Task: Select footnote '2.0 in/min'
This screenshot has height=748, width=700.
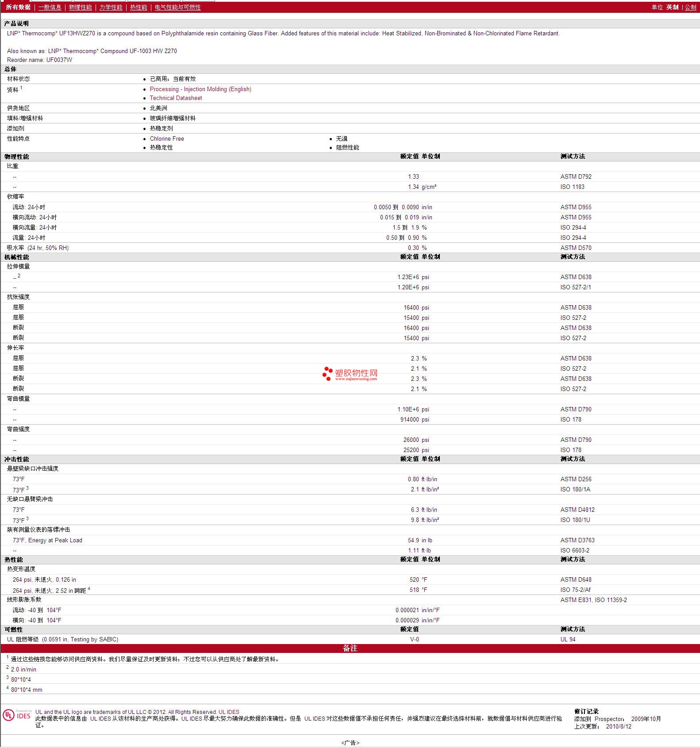Action: (23, 669)
